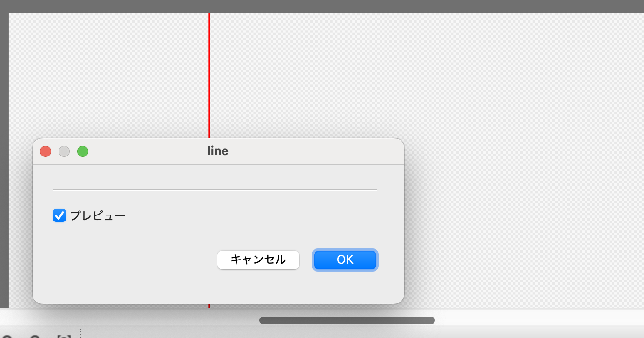Click scrollbar track right of the thumb
644x338 pixels.
coord(534,320)
